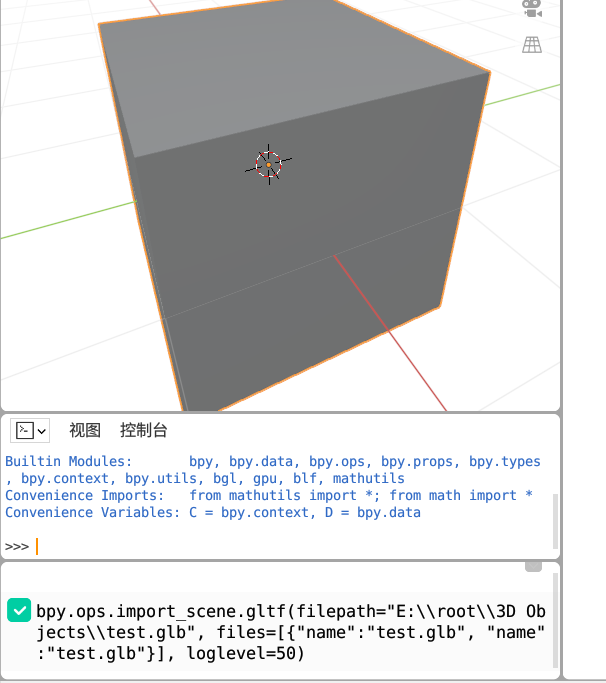Click the Convenience Variables text line

point(213,512)
